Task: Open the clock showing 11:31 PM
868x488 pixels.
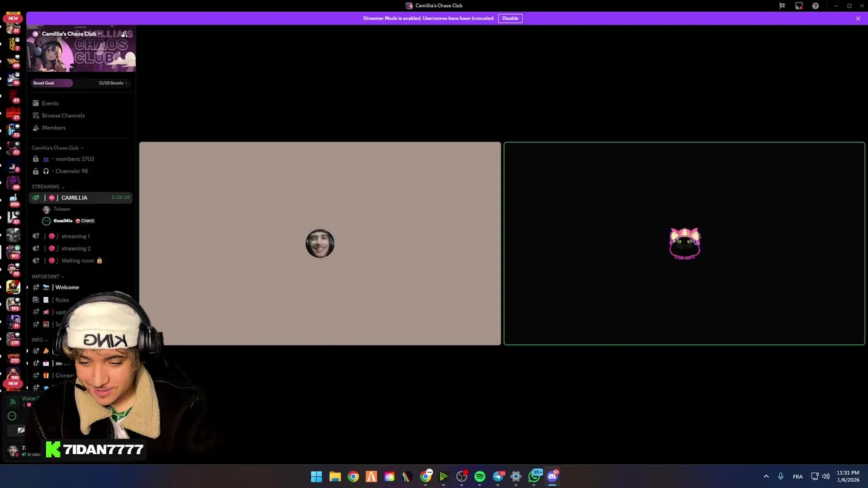Action: pos(848,476)
